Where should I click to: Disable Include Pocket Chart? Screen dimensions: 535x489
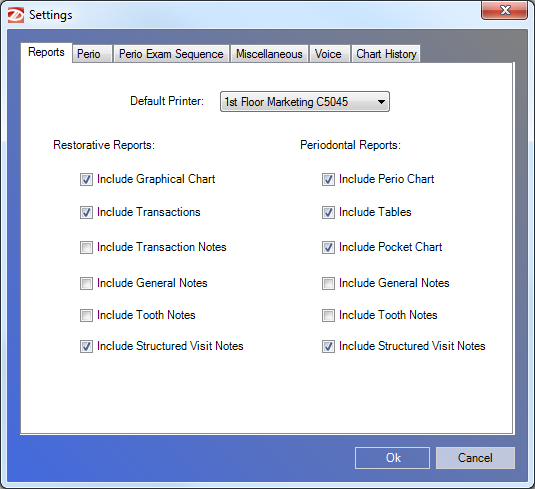328,247
